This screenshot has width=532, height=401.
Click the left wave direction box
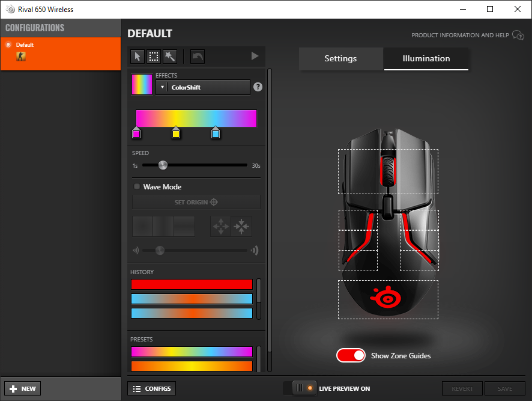(142, 226)
